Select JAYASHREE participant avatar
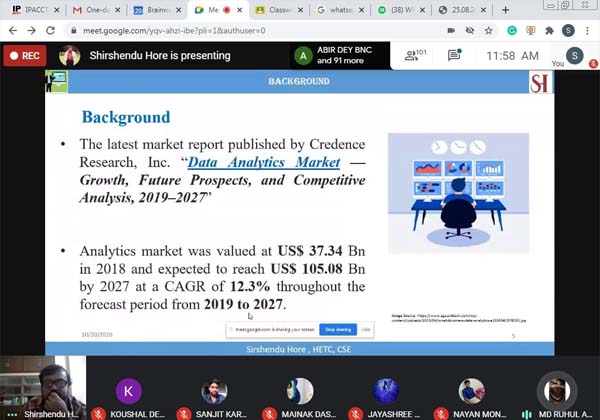Viewport: 600px width, 420px height. [386, 391]
